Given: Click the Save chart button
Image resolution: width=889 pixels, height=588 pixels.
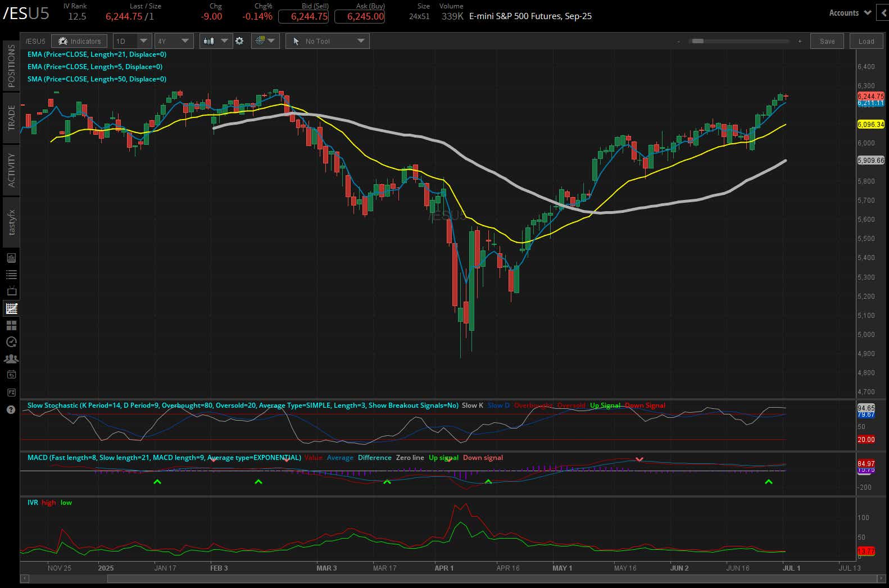Looking at the screenshot, I should pyautogui.click(x=827, y=41).
